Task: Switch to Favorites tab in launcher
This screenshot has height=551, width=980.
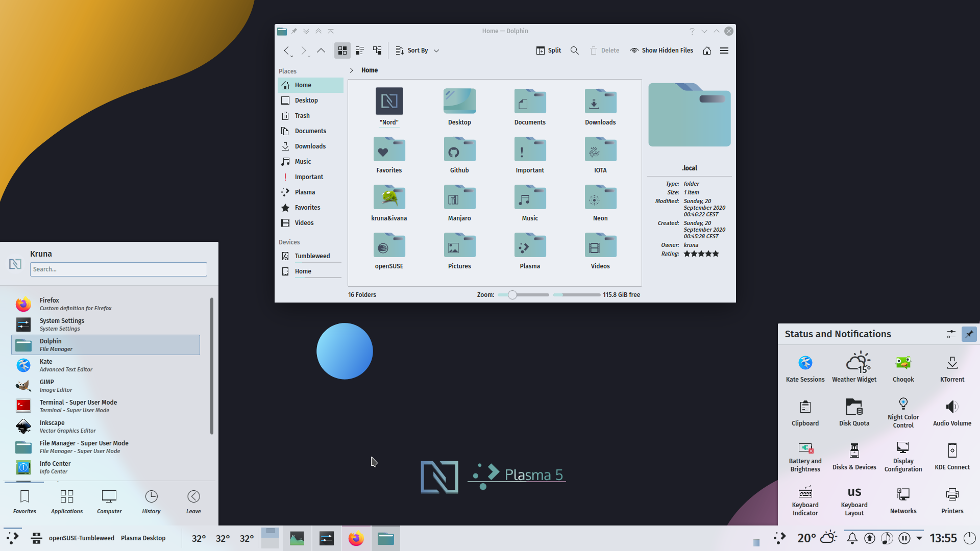Action: coord(24,502)
